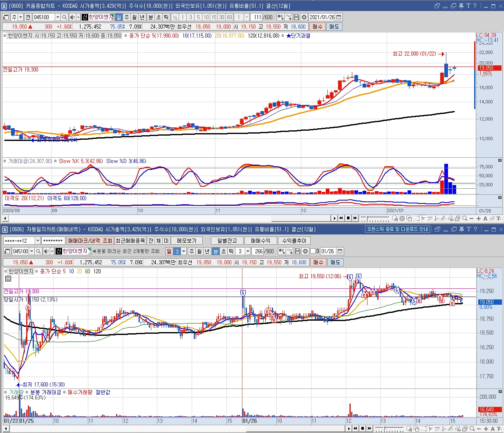
Task: Click the play button in top chart playback controls
Action: (334, 218)
